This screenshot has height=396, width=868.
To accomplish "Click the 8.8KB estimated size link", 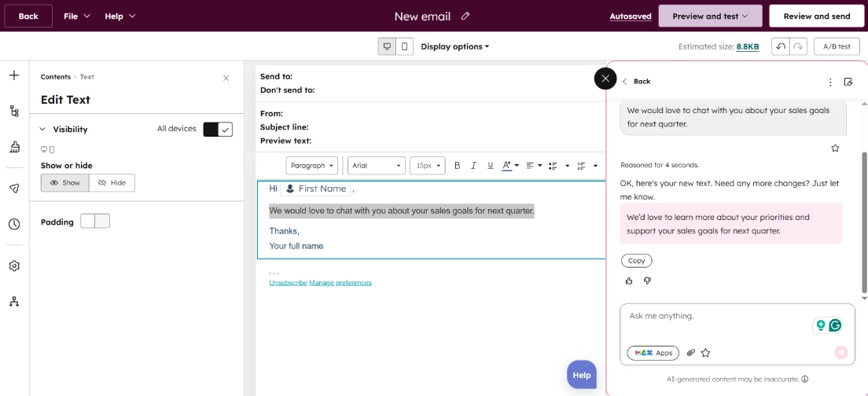I will pyautogui.click(x=748, y=47).
